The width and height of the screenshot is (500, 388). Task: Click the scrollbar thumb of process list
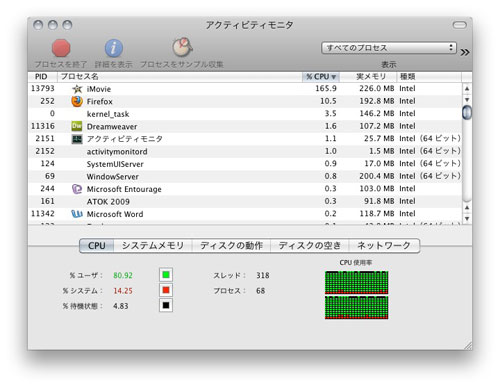467,112
